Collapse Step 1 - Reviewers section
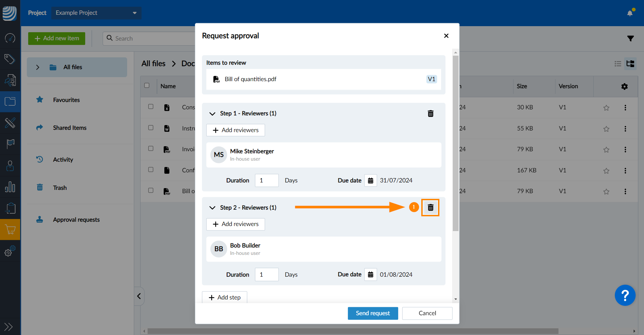The height and width of the screenshot is (335, 644). pyautogui.click(x=212, y=114)
